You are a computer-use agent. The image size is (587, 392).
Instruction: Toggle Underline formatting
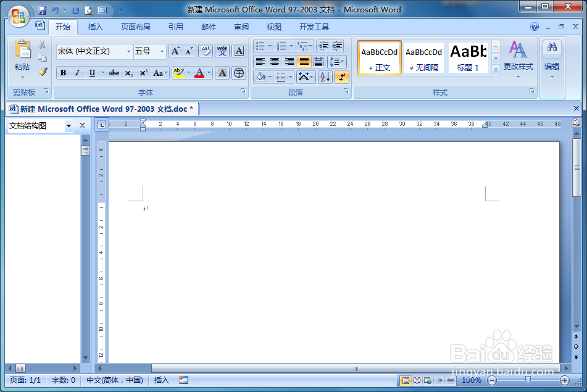click(x=92, y=73)
